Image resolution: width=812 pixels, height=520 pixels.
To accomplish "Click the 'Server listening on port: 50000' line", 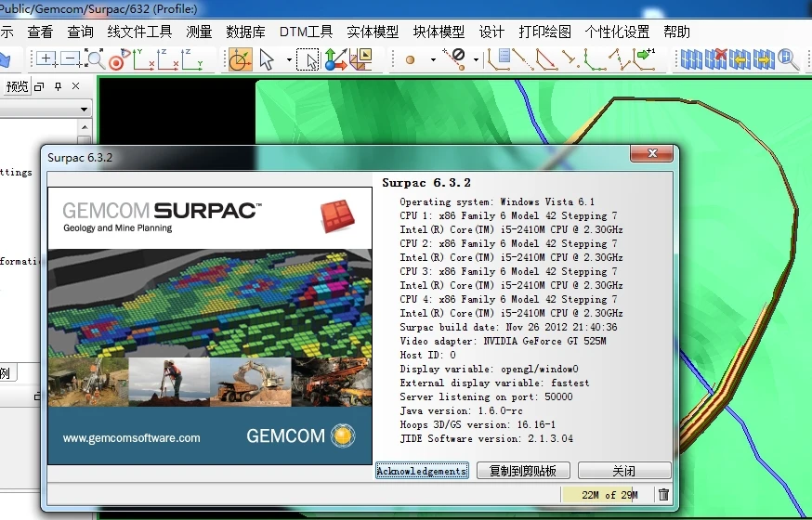I will [x=486, y=396].
